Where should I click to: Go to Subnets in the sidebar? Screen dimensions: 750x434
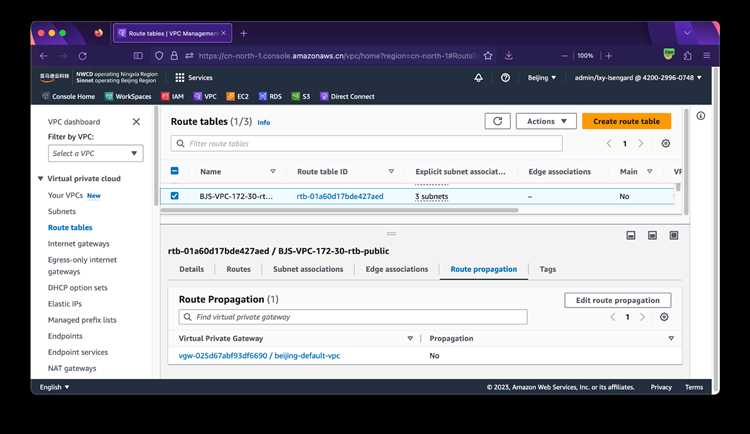pos(62,211)
